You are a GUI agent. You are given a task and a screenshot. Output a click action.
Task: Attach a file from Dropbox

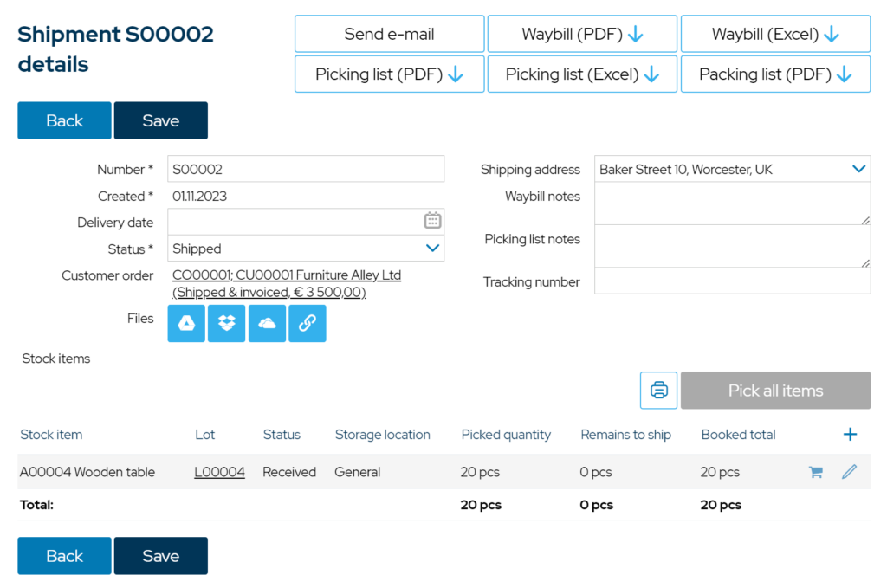(x=226, y=323)
